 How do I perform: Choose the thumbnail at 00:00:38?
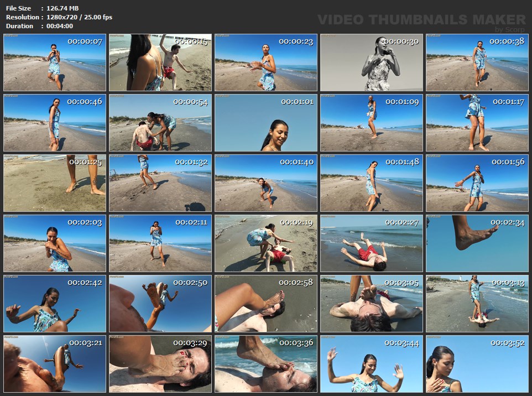(477, 62)
